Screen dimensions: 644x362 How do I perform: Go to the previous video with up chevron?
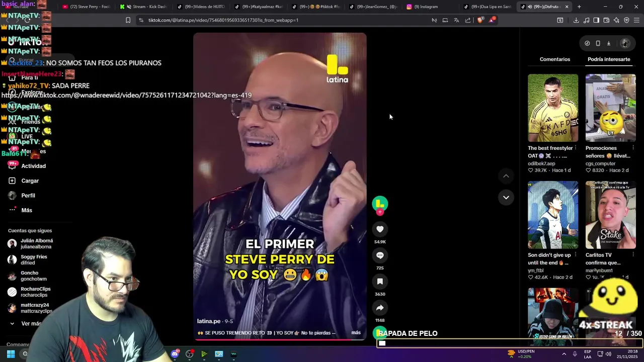(506, 176)
